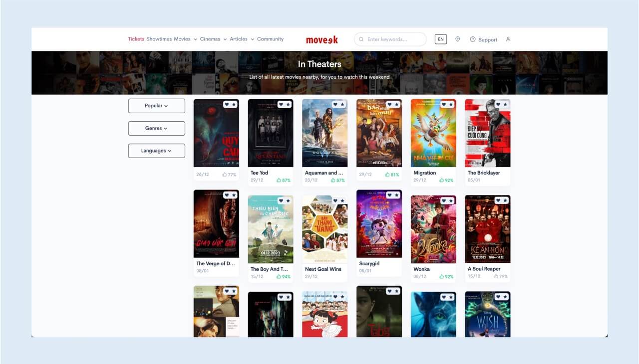The image size is (639, 364).
Task: Click thumbs-up rating icon for Tee Yod
Action: click(279, 180)
